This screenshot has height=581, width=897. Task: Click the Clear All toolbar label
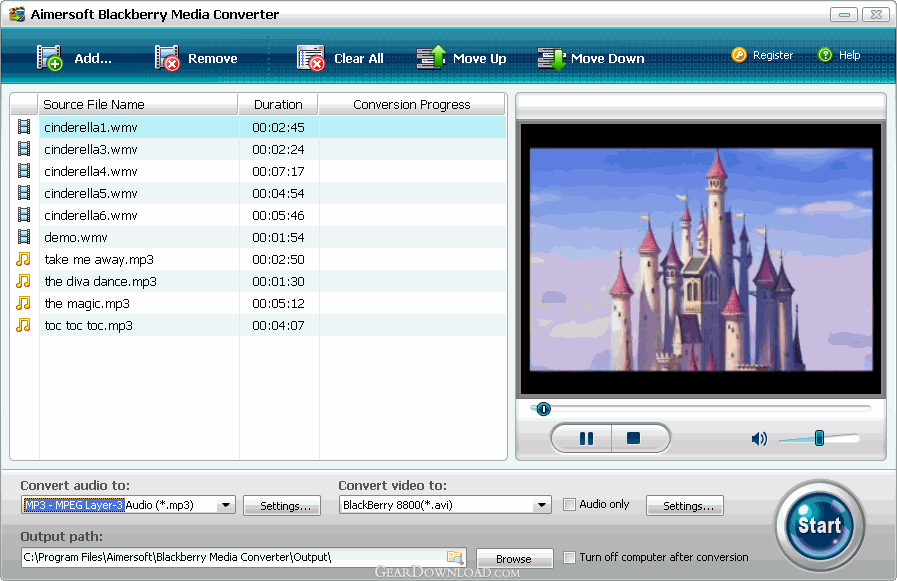click(359, 58)
